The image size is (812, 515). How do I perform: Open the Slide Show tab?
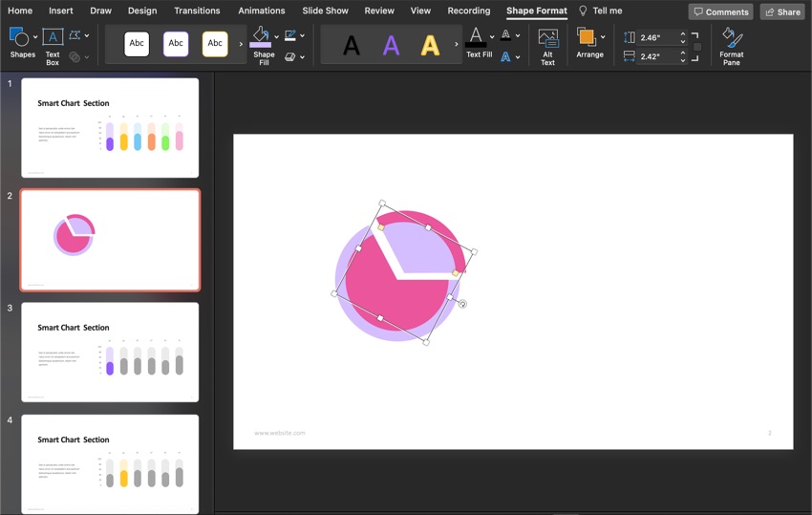click(325, 11)
